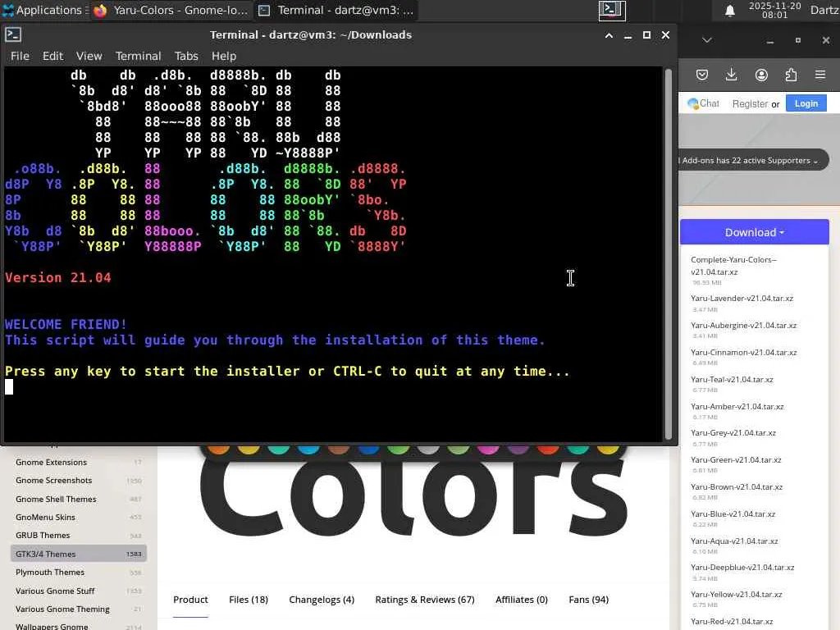Download Complete-Yaru-Colors-v21.04.tar.xz

point(733,266)
